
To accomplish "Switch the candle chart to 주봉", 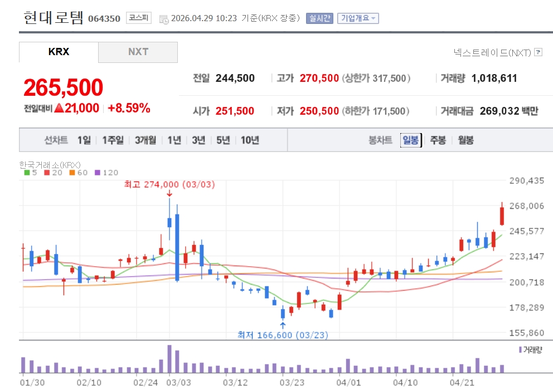I will pyautogui.click(x=438, y=140).
